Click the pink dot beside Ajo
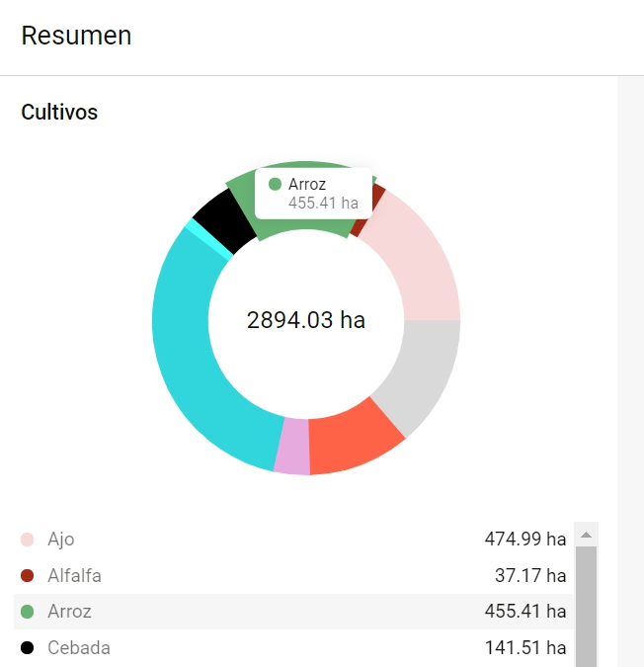 point(28,540)
